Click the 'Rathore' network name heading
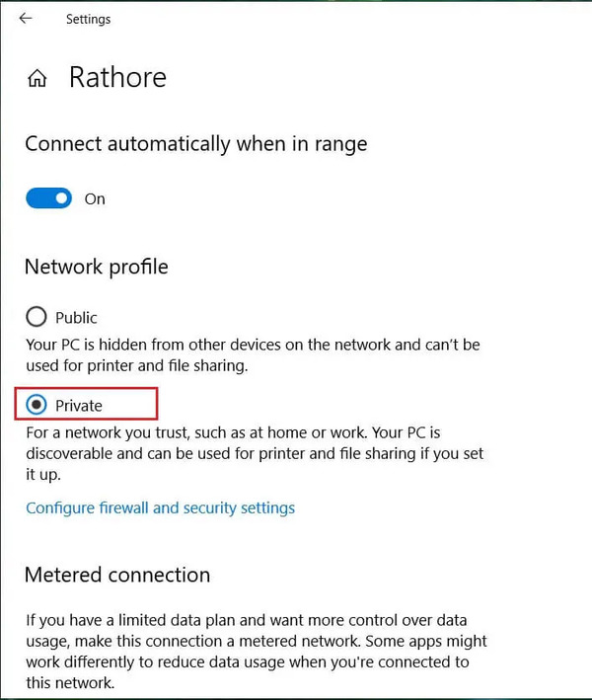592x700 pixels. (117, 77)
